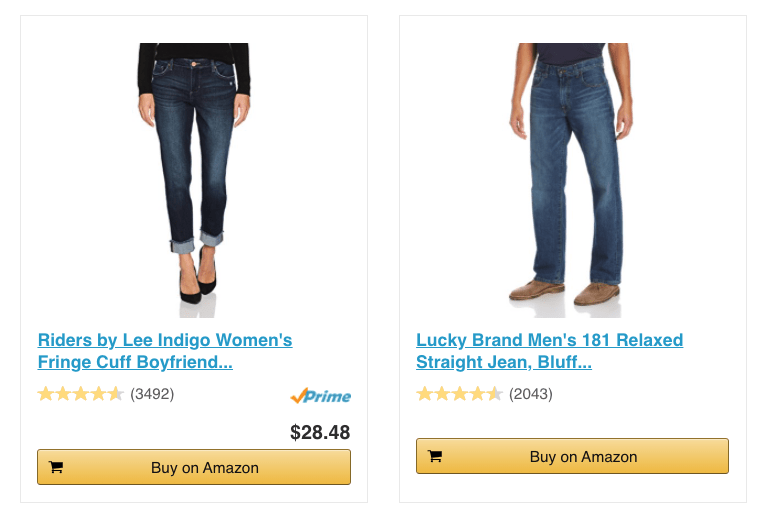The image size is (767, 528).
Task: Click the second star of the Riders by Lee rating
Action: [63, 394]
